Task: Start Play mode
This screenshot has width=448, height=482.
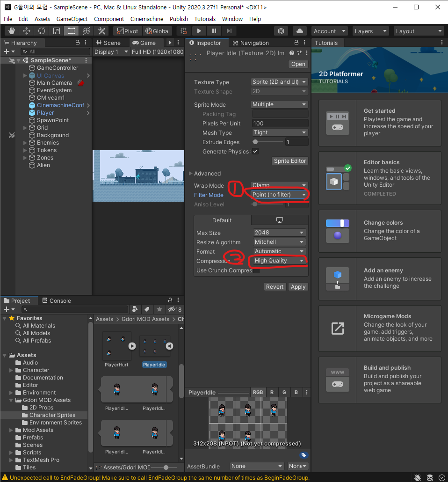Action: point(199,31)
